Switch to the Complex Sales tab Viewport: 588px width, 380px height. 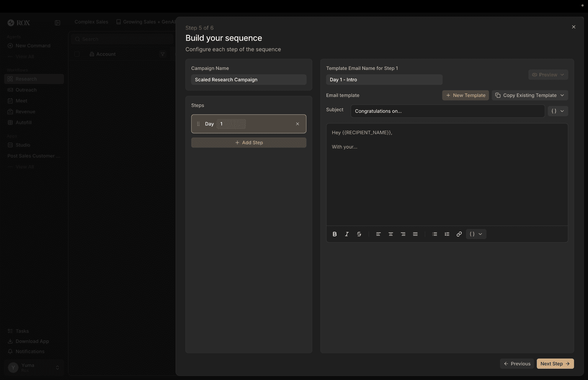tap(91, 22)
